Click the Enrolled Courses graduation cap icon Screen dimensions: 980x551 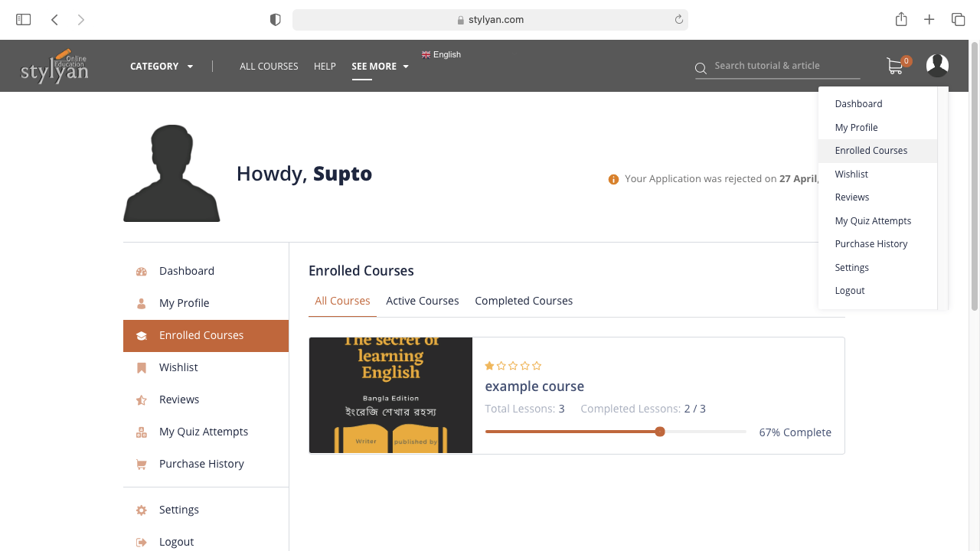141,335
